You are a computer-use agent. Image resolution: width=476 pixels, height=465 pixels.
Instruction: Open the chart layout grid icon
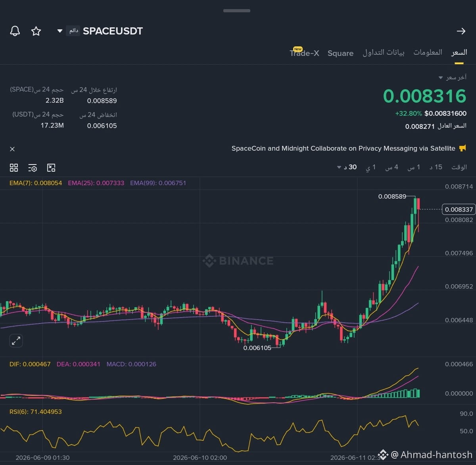[x=14, y=168]
